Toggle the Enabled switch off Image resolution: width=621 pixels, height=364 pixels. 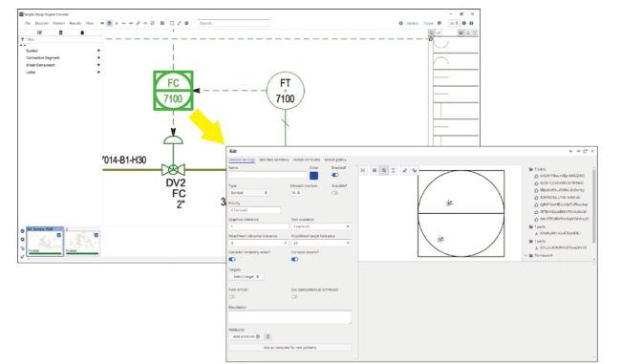pyautogui.click(x=335, y=175)
